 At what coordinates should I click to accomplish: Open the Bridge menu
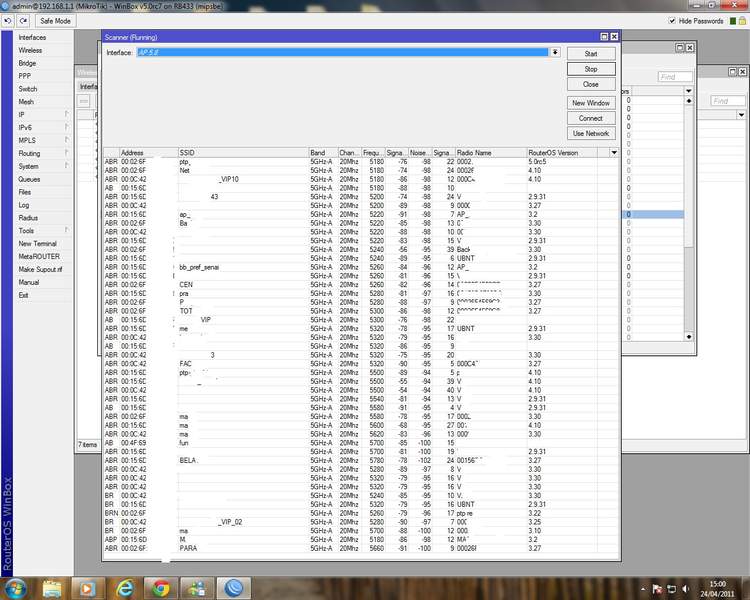(x=27, y=63)
